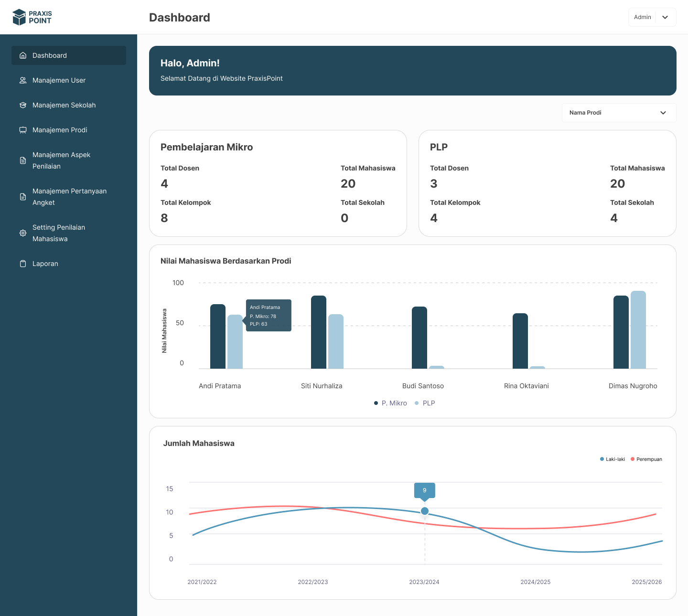688x616 pixels.
Task: Click the 2024/2025 axis label
Action: tap(536, 582)
